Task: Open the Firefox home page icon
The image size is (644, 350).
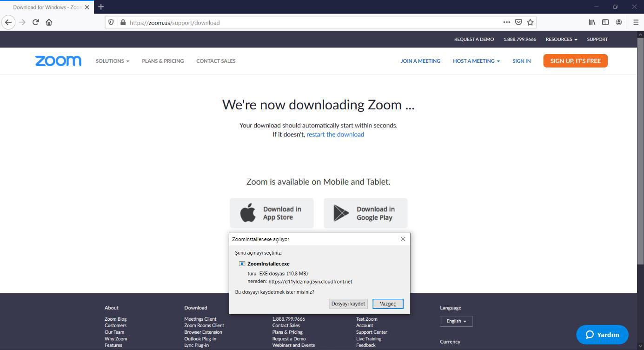Action: click(49, 22)
